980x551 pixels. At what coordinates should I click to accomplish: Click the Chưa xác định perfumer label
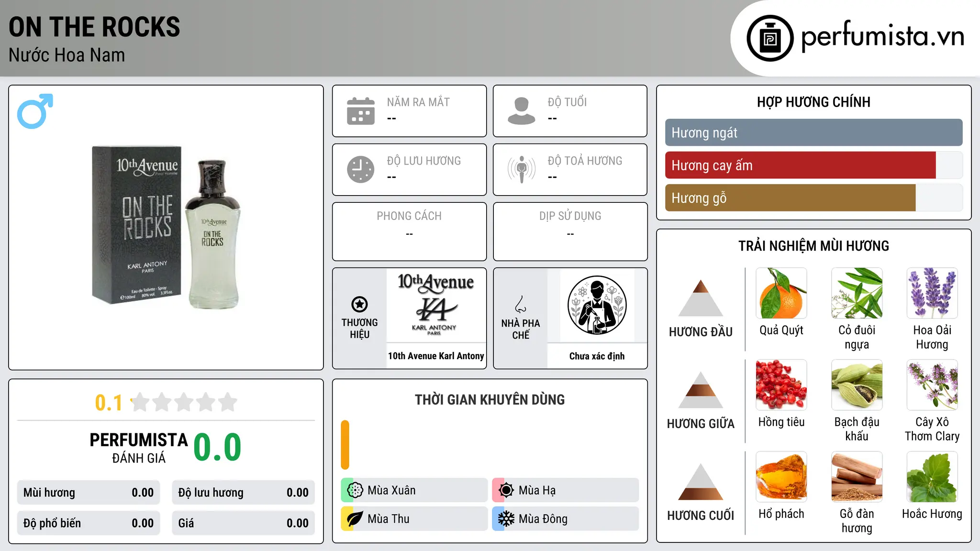[x=597, y=356]
